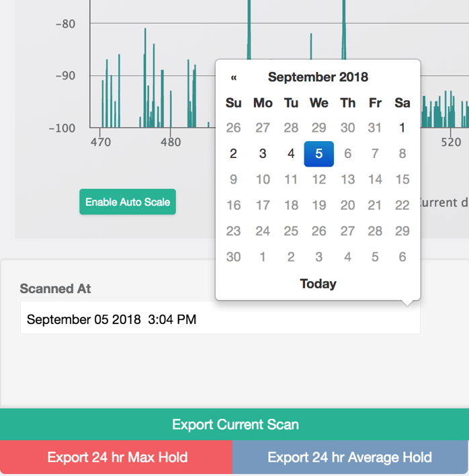The height and width of the screenshot is (476, 469).
Task: Click Sunday date 23 in calendar
Action: click(x=233, y=231)
